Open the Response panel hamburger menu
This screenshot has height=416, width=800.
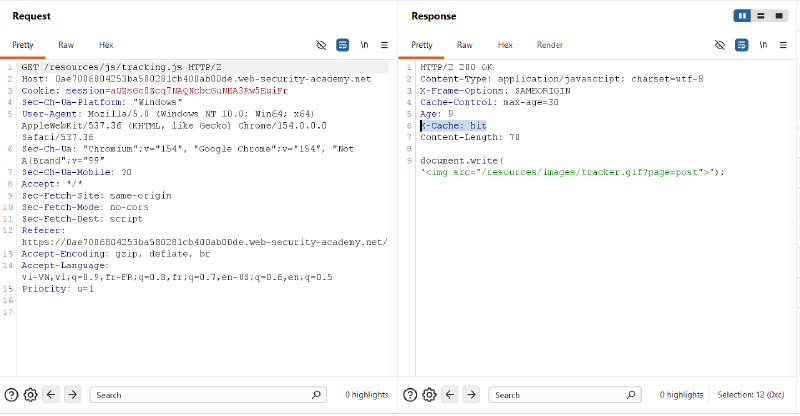point(783,45)
